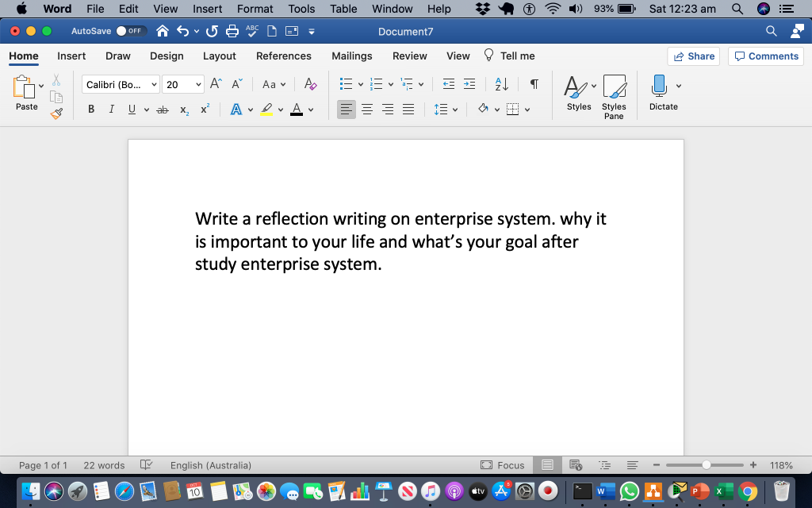Click the superscript icon
The height and width of the screenshot is (508, 812).
pos(204,109)
